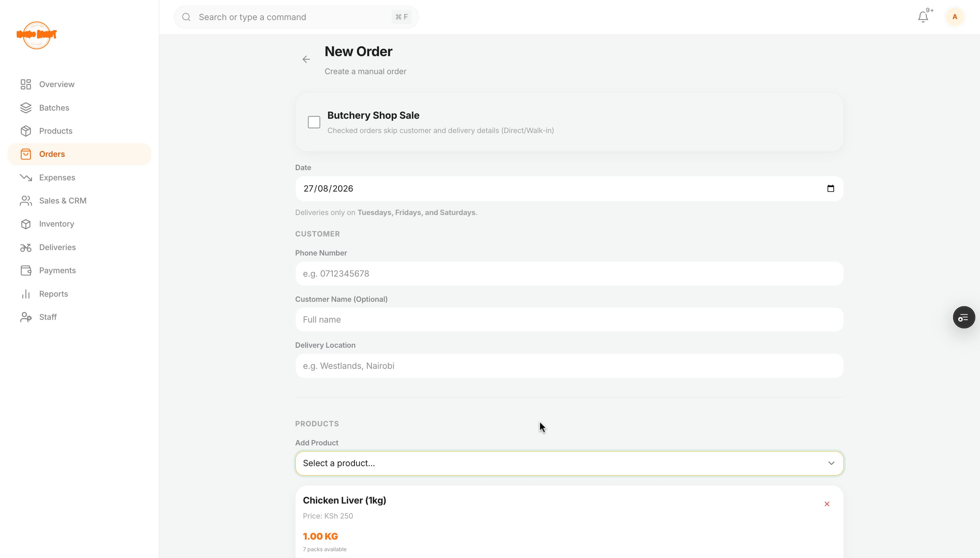Click the butchery logo in sidebar
Screen dimensions: 980x558
point(36,35)
